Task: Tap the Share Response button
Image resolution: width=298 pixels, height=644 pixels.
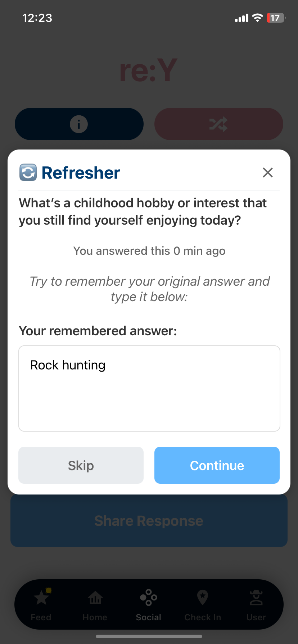Action: coord(149,520)
